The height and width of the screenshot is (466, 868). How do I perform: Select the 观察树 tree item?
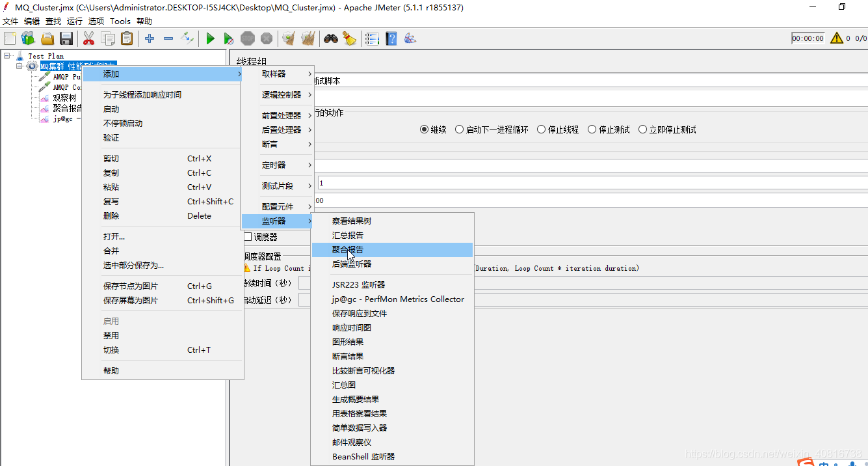tap(64, 98)
